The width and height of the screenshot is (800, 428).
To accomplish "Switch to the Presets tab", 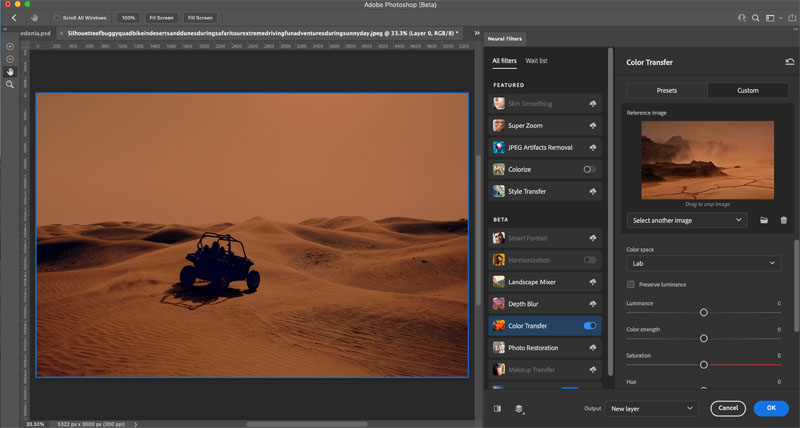I will point(667,90).
